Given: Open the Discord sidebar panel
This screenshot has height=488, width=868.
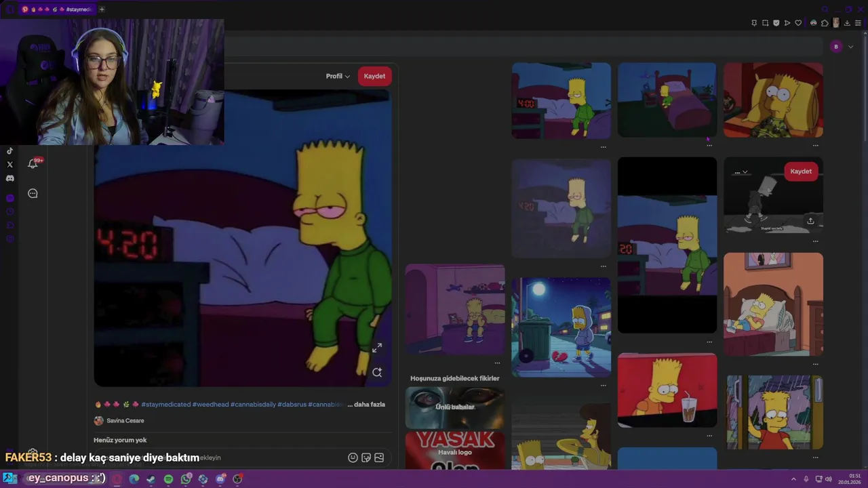Looking at the screenshot, I should click(x=9, y=178).
